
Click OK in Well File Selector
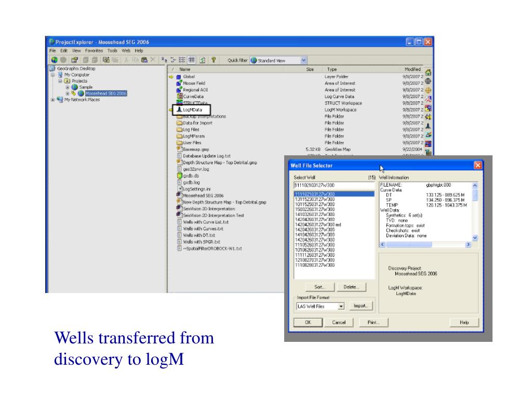click(x=308, y=322)
